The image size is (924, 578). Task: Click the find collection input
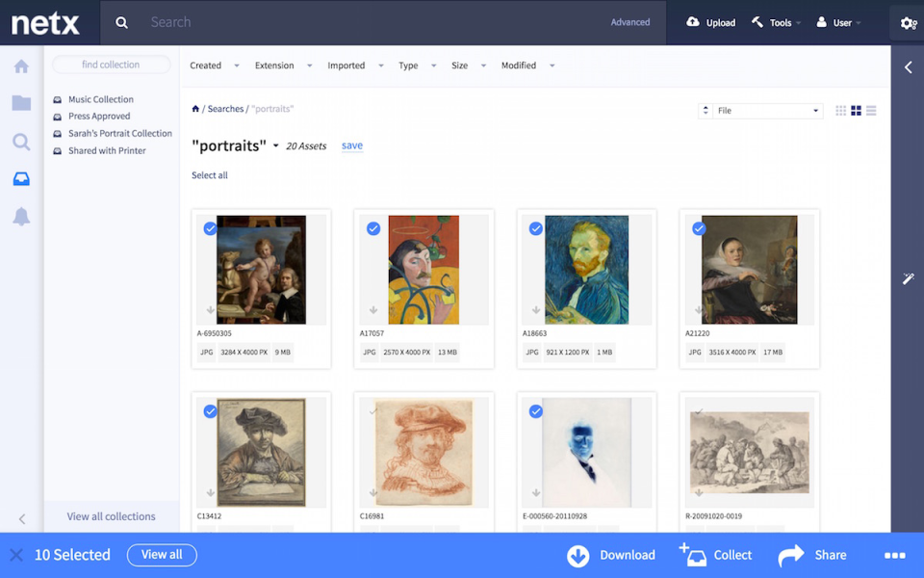112,65
